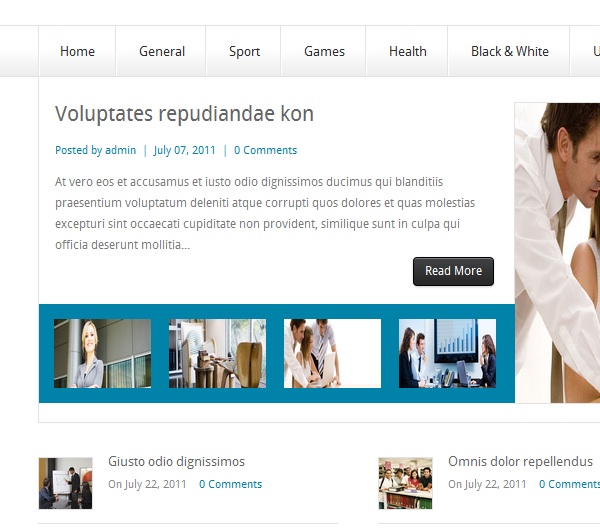Open the Black & White menu item

click(509, 51)
